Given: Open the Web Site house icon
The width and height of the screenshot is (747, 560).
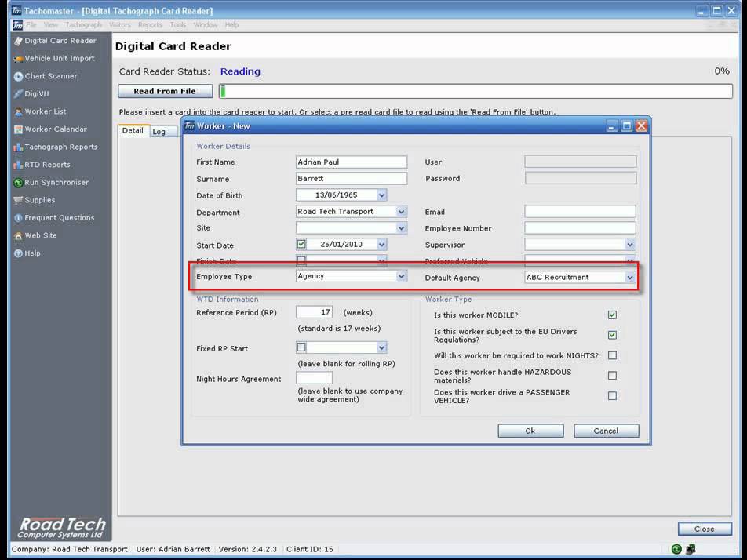Looking at the screenshot, I should click(x=18, y=236).
